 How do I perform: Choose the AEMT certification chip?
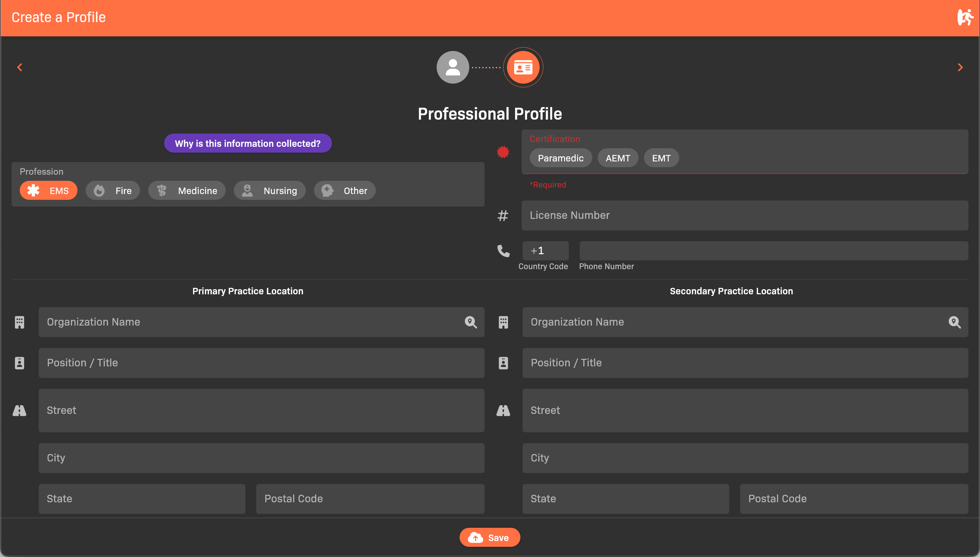tap(617, 158)
